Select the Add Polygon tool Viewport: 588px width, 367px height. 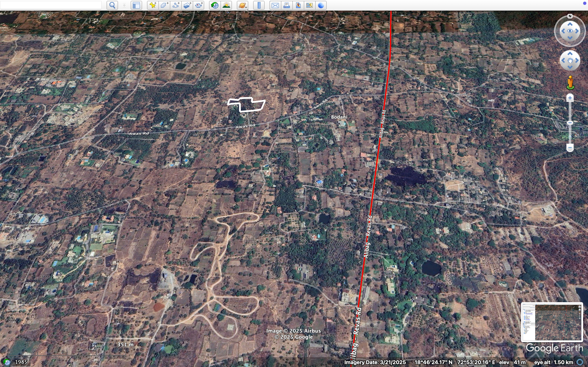tap(164, 5)
